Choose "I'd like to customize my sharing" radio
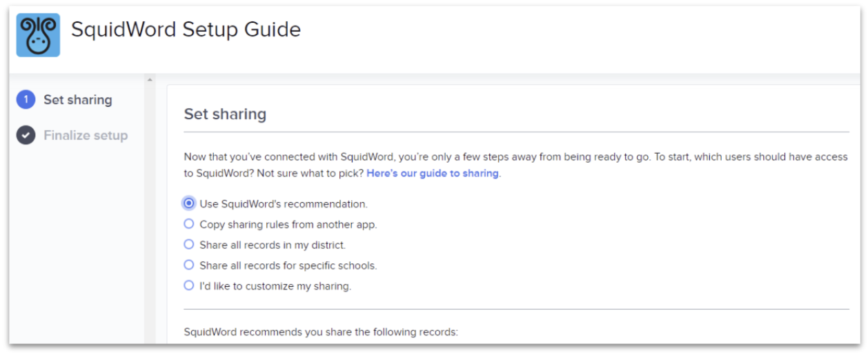Image resolution: width=868 pixels, height=353 pixels. [188, 285]
